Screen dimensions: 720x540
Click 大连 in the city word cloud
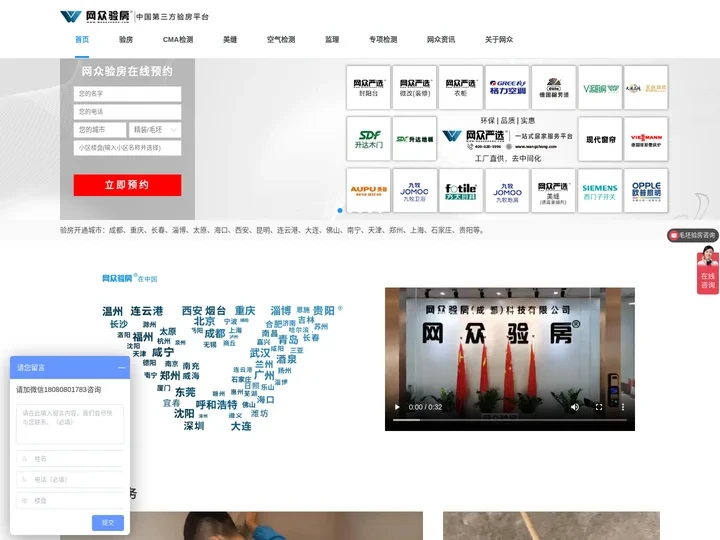tap(241, 426)
